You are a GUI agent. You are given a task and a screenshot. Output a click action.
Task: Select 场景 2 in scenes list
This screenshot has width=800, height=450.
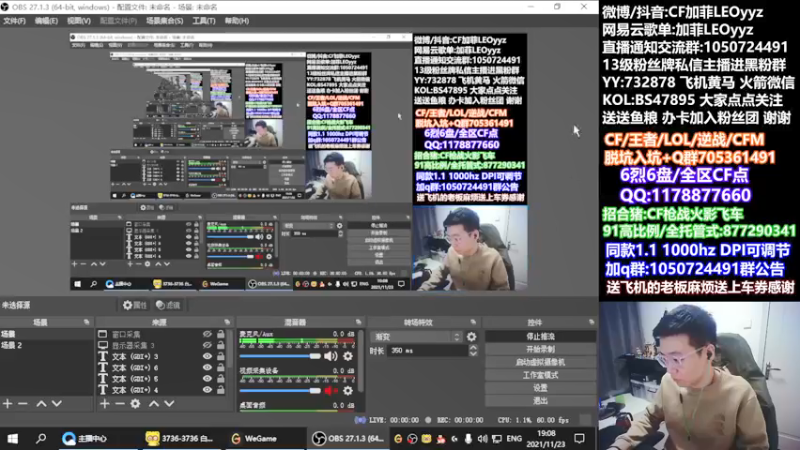[47, 345]
